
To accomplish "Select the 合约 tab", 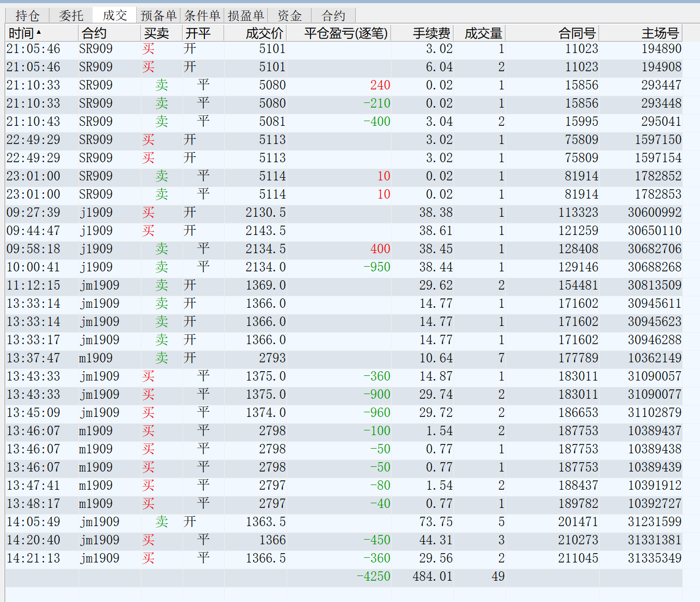I will click(333, 16).
